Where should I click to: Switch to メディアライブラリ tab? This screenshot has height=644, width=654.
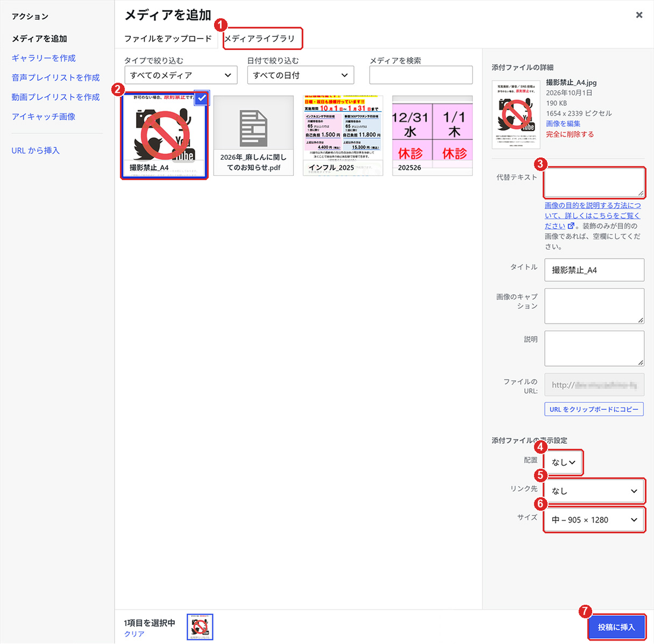[259, 39]
